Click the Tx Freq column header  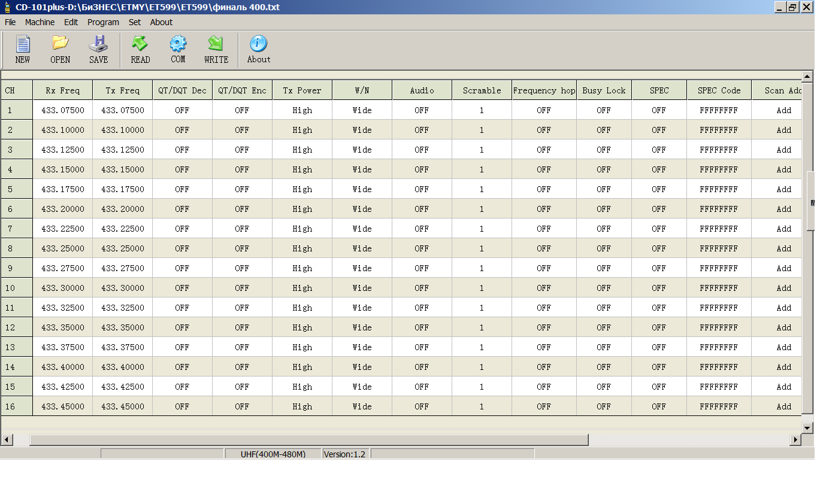(x=123, y=90)
